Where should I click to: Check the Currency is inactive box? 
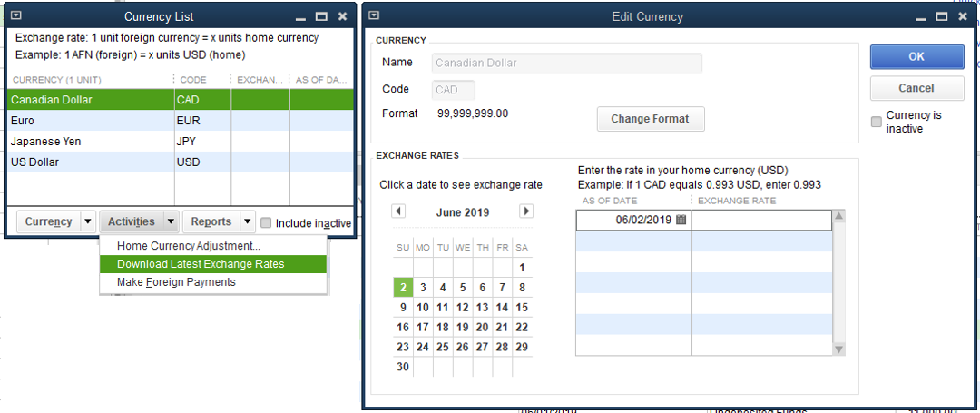click(877, 122)
